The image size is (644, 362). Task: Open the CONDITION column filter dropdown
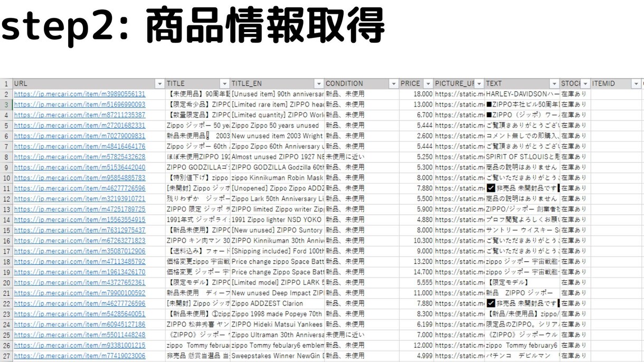[393, 84]
